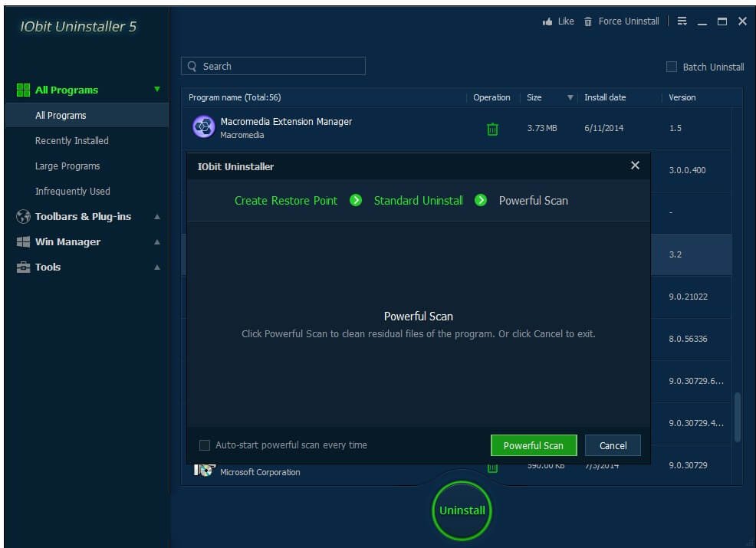This screenshot has height=548, width=756.
Task: Click the Win Manager windows icon
Action: pos(23,242)
